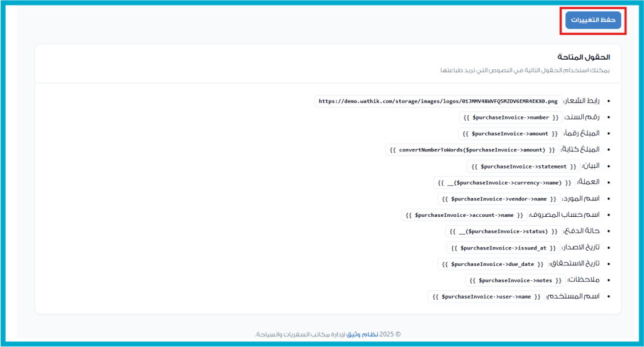Screen dimensions: 644x347
Task: Select the convertNumberToWords code snippet
Action: (472, 150)
